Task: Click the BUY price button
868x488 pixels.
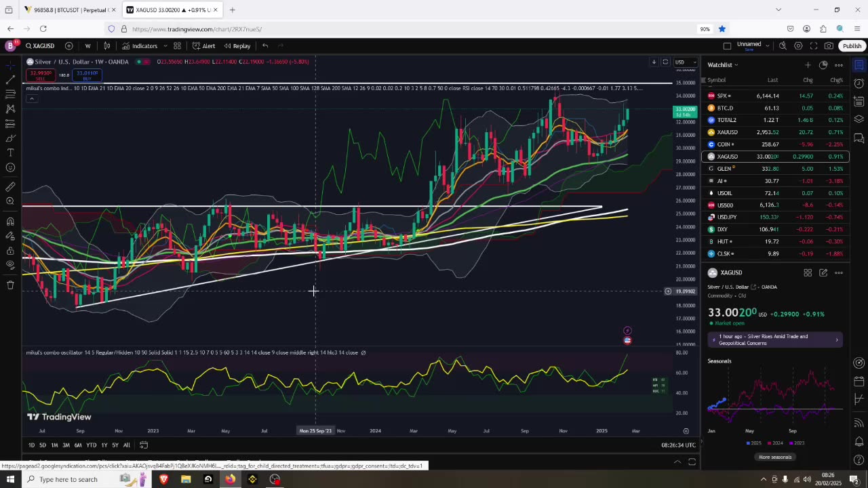Action: 87,75
